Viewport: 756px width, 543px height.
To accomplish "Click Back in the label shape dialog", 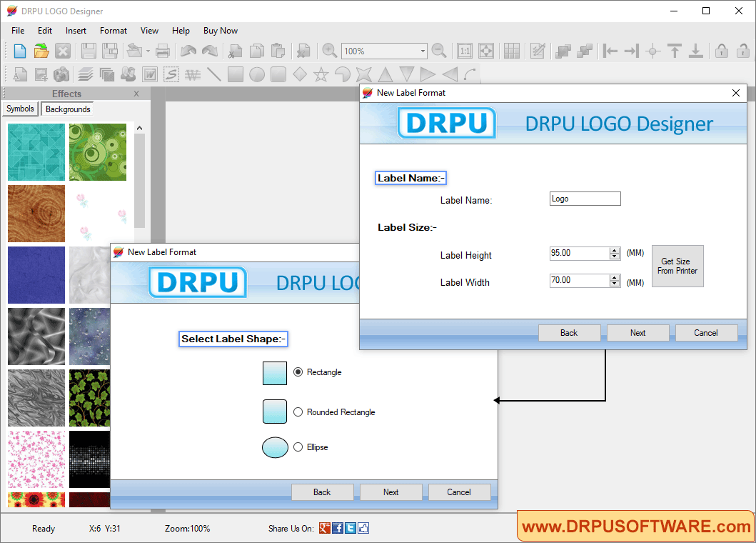I will click(321, 492).
